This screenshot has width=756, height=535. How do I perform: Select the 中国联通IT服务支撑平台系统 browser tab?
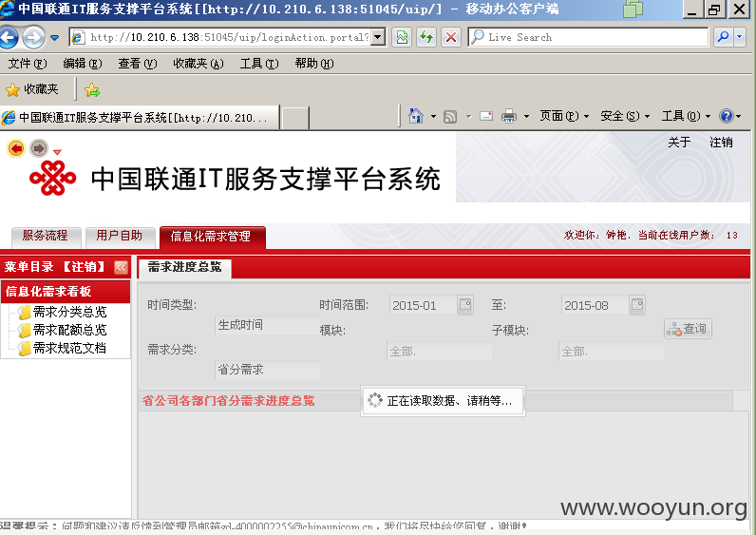pyautogui.click(x=140, y=117)
